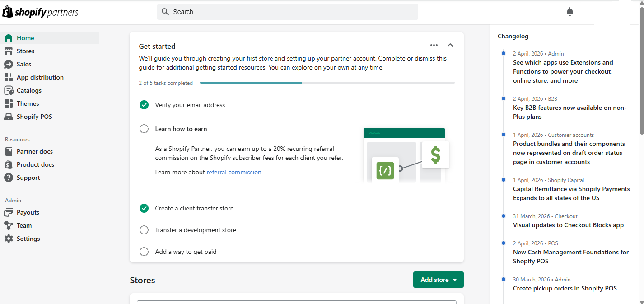Open Payouts under Admin
The height and width of the screenshot is (304, 644).
point(28,212)
